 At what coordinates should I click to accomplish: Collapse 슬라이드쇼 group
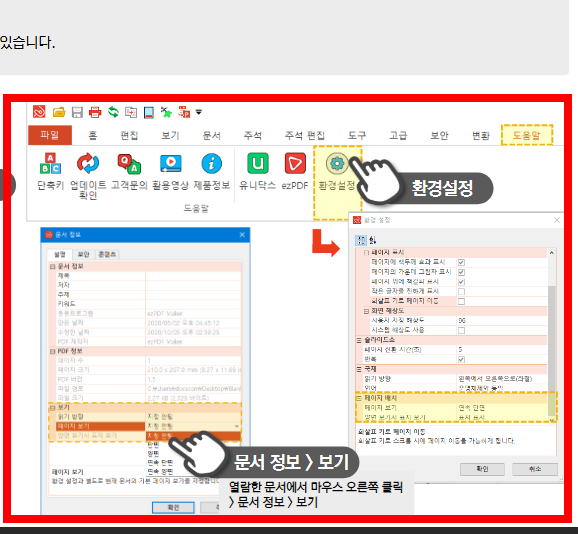359,340
